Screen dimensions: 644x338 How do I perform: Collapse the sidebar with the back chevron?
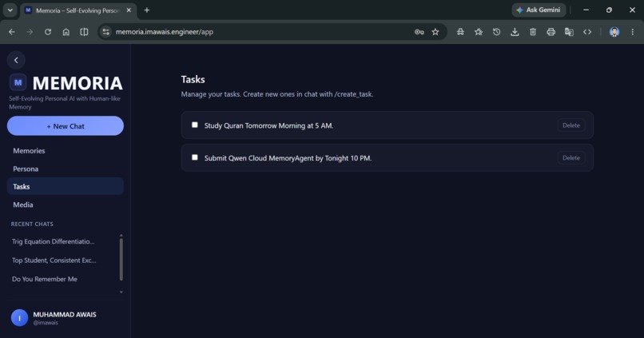tap(16, 61)
